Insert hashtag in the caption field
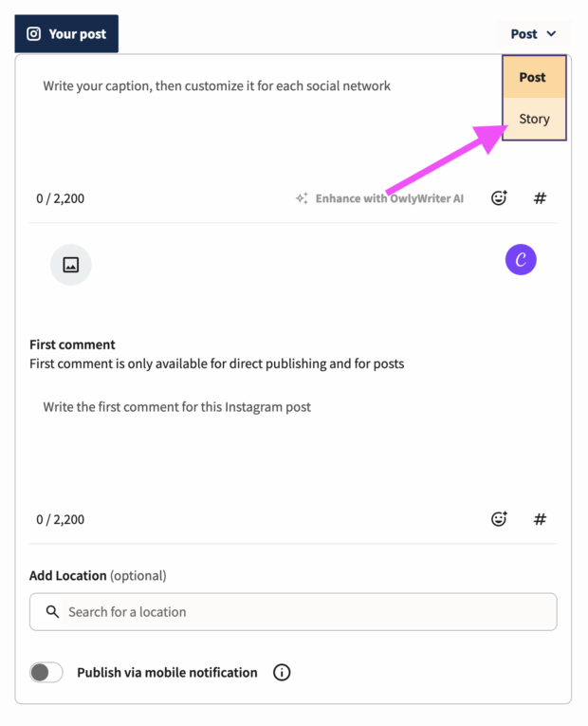 click(x=540, y=198)
